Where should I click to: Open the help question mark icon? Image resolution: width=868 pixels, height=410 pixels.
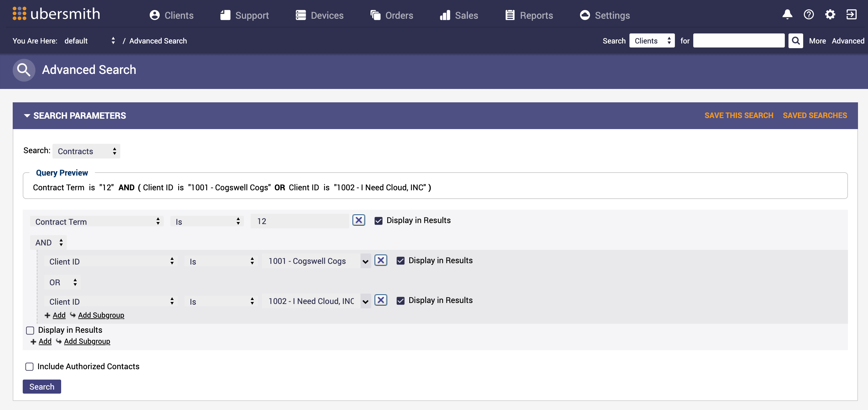(808, 14)
